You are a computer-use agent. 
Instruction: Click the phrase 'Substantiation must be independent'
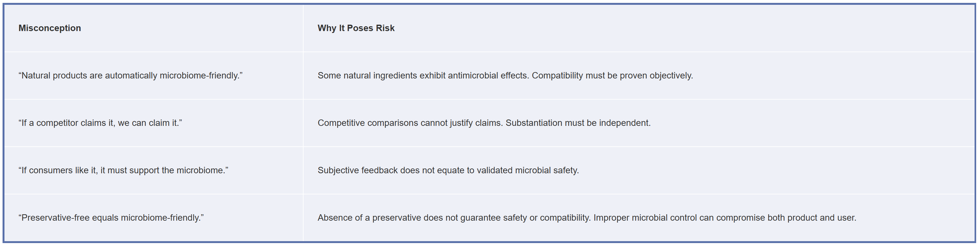[578, 123]
